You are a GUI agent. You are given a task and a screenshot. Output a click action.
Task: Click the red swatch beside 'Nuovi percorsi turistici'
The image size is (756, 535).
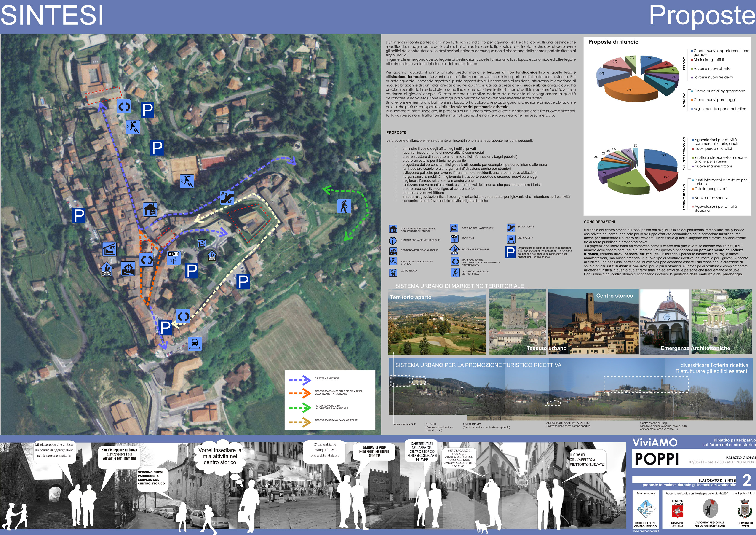pyautogui.click(x=693, y=149)
